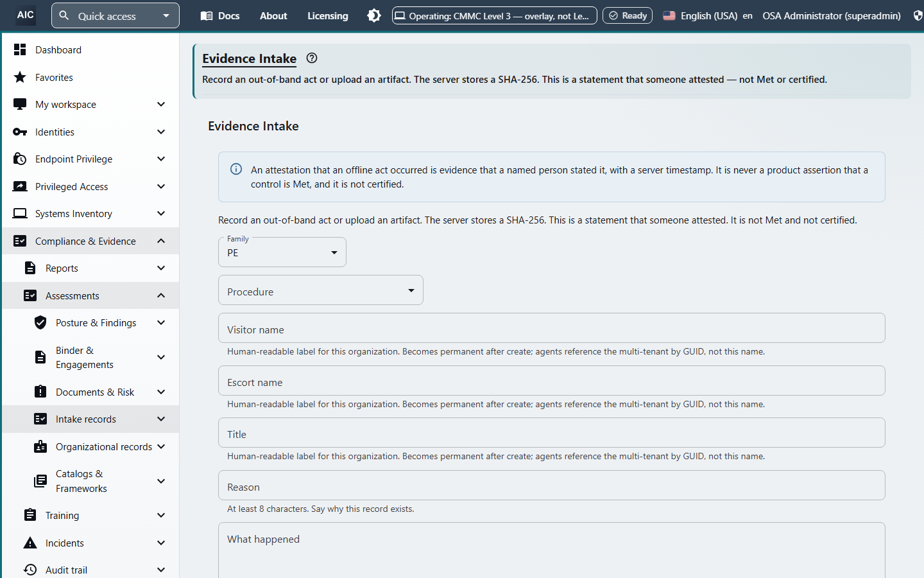Open the Procedure dropdown
This screenshot has height=578, width=924.
coord(321,290)
